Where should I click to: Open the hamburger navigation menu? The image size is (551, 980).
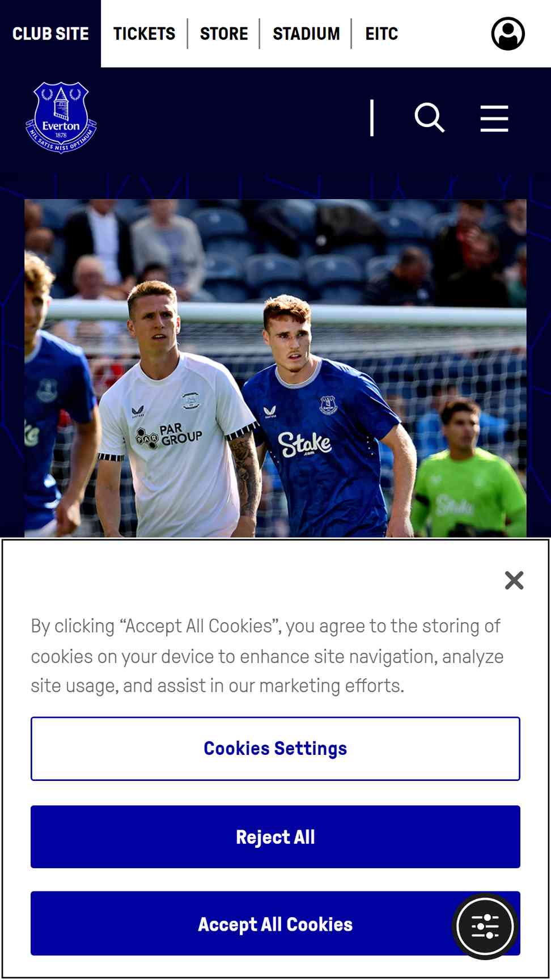pos(494,119)
